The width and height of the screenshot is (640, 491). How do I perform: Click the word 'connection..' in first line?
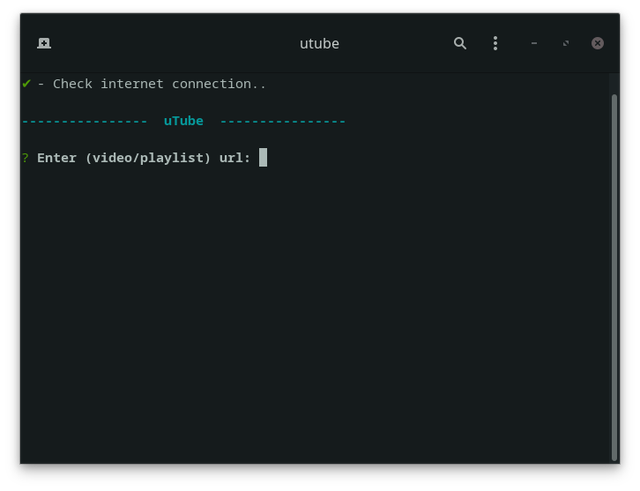(219, 84)
